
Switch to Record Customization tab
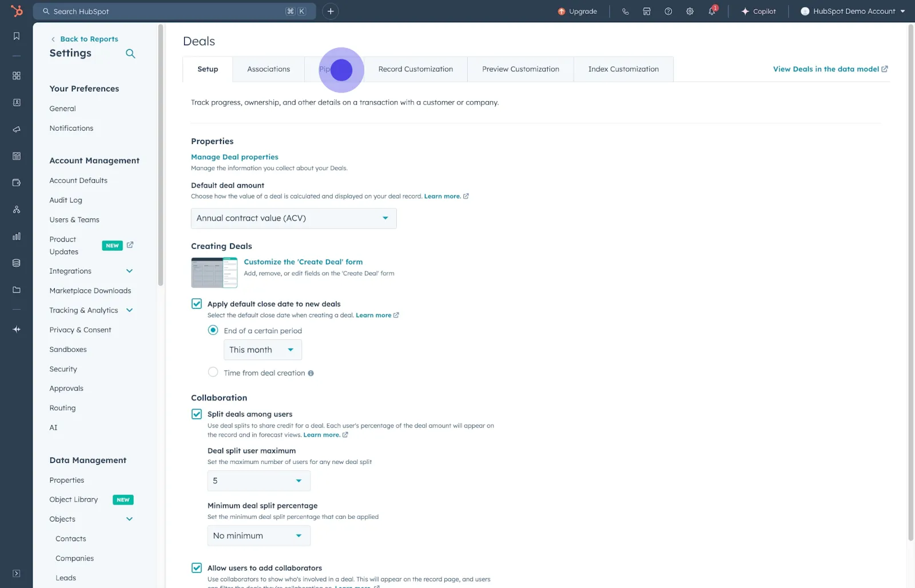tap(415, 69)
